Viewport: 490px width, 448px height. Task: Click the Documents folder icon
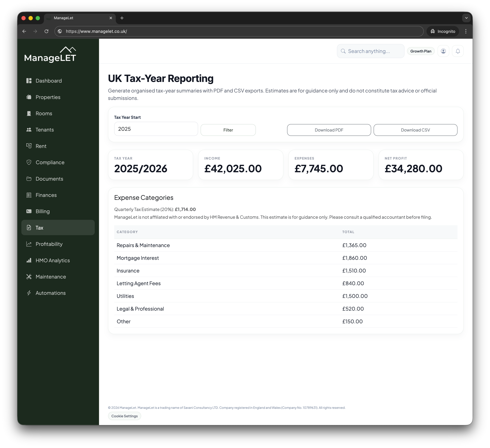[x=29, y=178]
